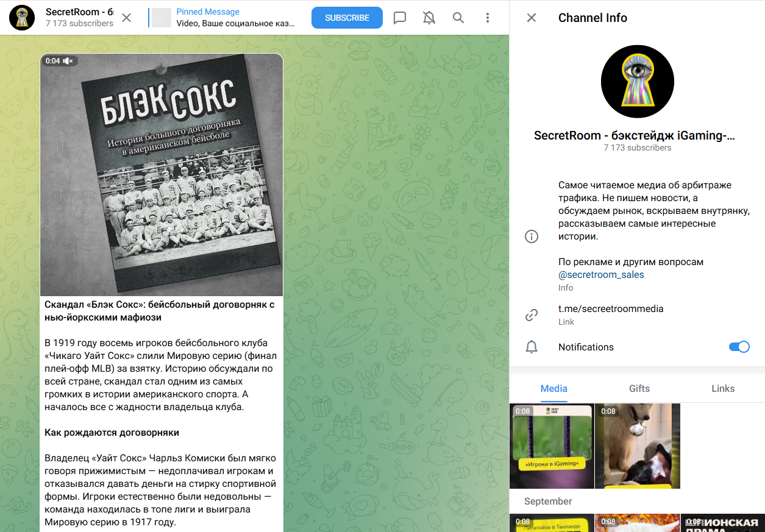Open the comments discussion icon

(x=400, y=18)
